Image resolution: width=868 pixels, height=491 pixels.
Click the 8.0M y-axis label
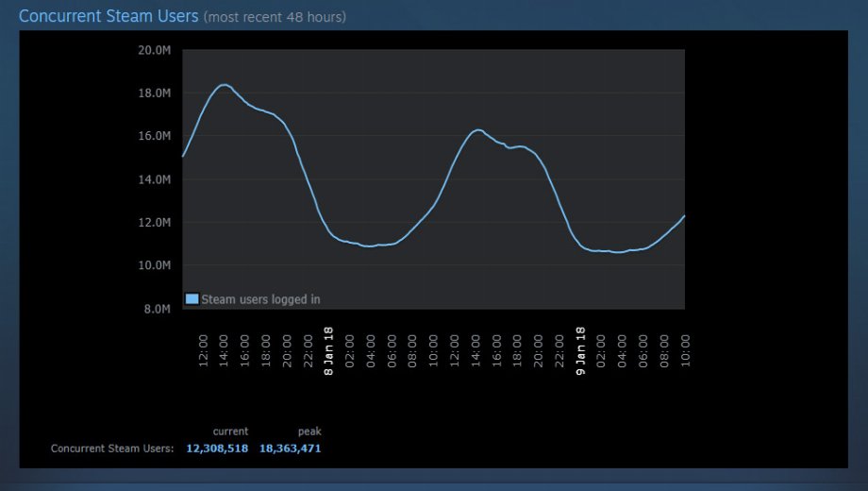[158, 309]
